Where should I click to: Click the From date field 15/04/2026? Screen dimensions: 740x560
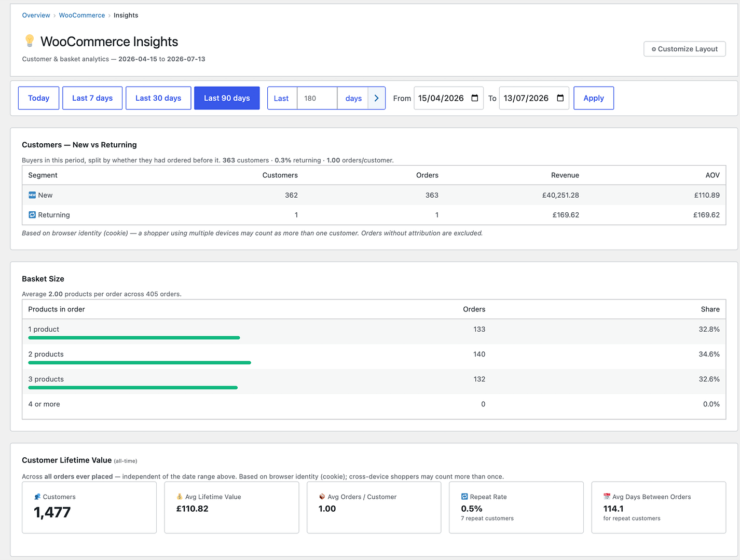point(448,98)
